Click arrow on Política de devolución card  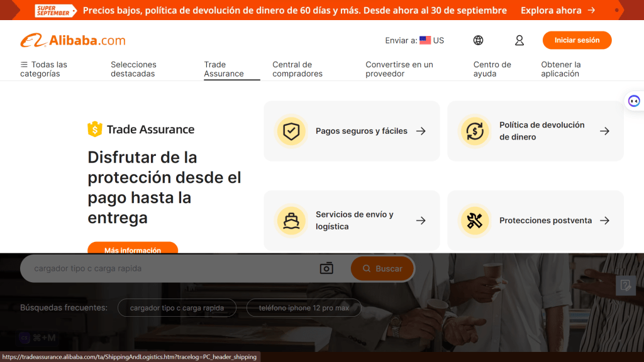(x=604, y=131)
